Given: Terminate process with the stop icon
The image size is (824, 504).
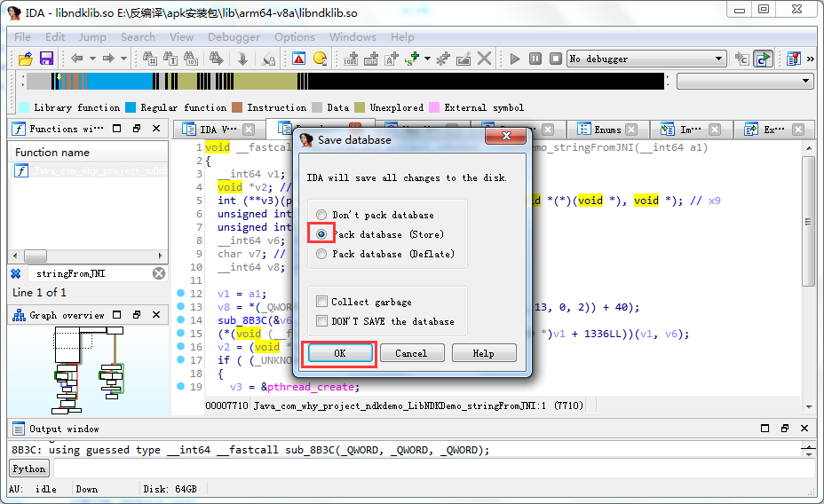Looking at the screenshot, I should tap(556, 59).
